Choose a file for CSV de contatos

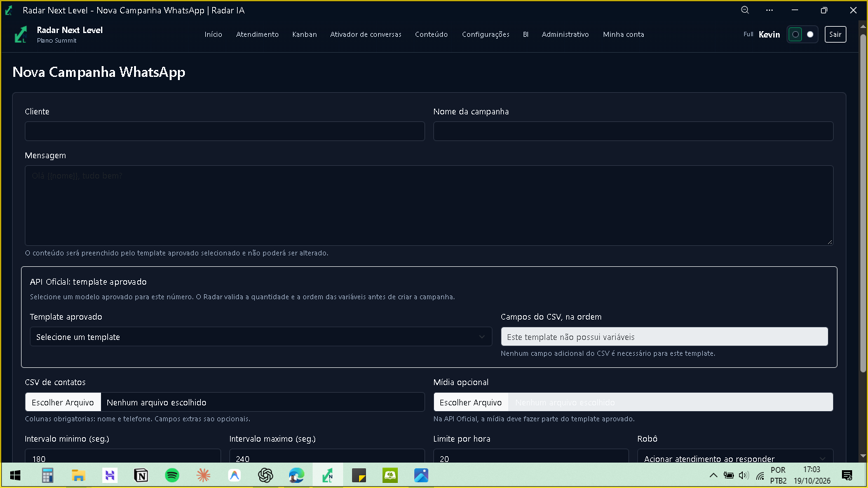(x=63, y=402)
